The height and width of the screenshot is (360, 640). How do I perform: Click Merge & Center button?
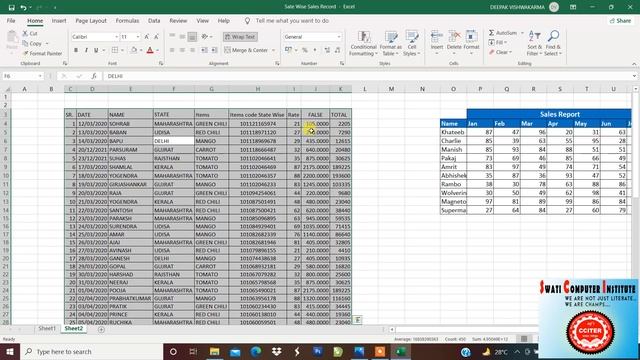coord(246,50)
